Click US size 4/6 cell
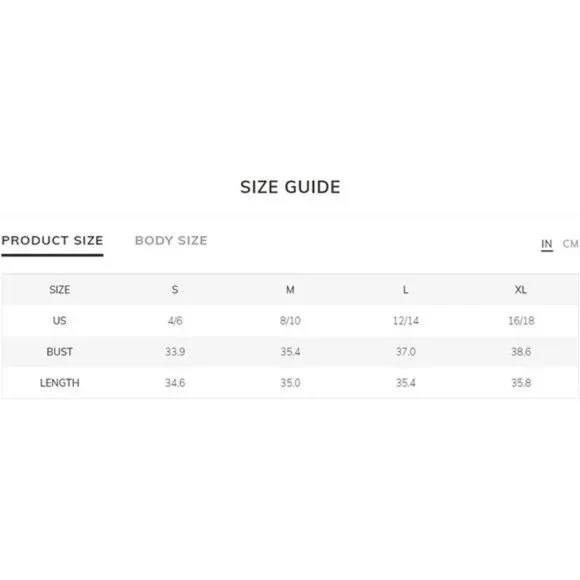Image resolution: width=580 pixels, height=580 pixels. click(175, 321)
